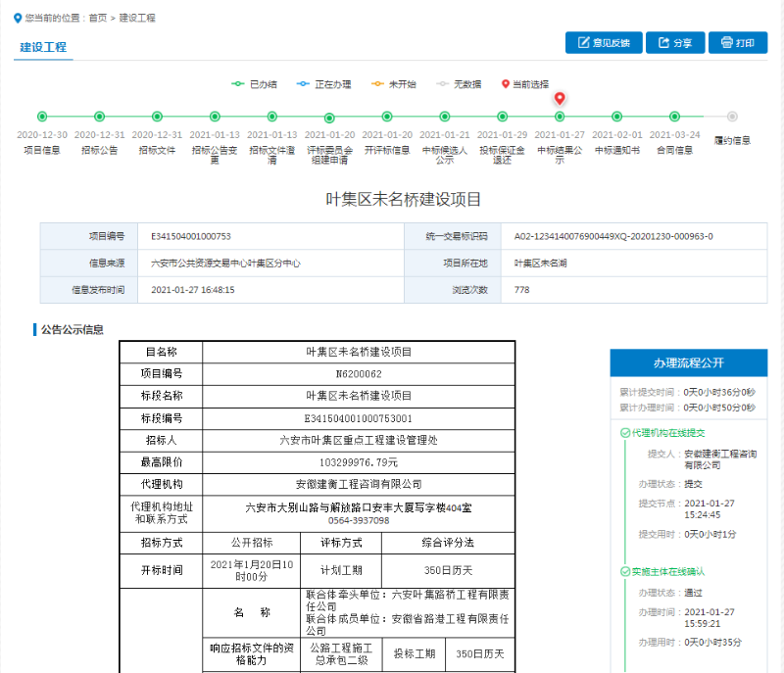Viewport: 784px width, 673px height.
Task: Open the 招标文件澄清 timeline node
Action: [272, 117]
